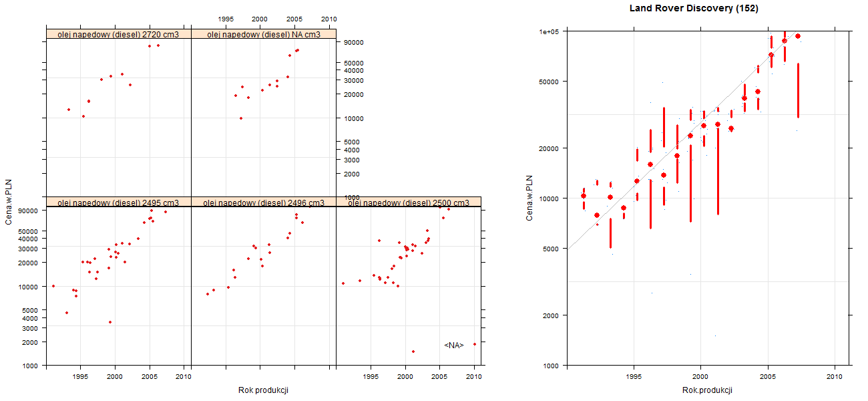Click the 'Rok produkcji' label under the panel grid
Screen dimensions: 868x401
click(x=263, y=390)
